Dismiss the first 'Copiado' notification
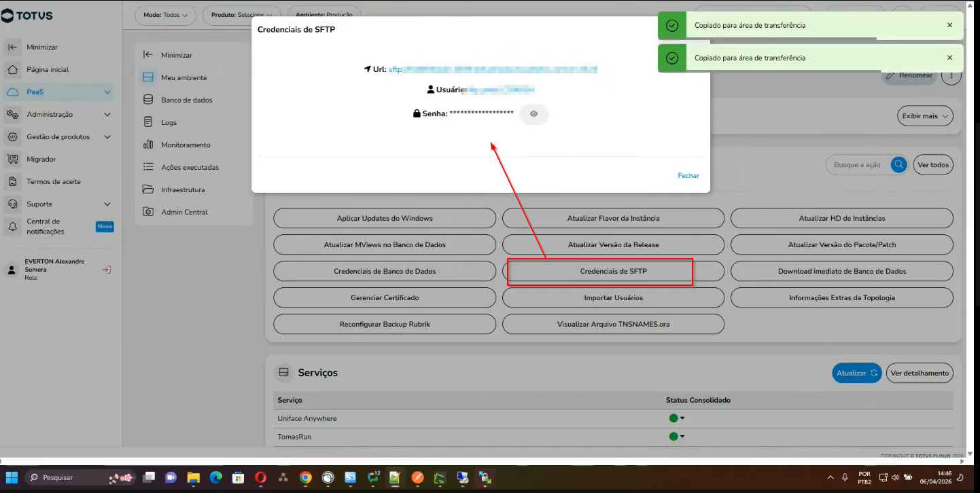Image resolution: width=980 pixels, height=493 pixels. 949,25
